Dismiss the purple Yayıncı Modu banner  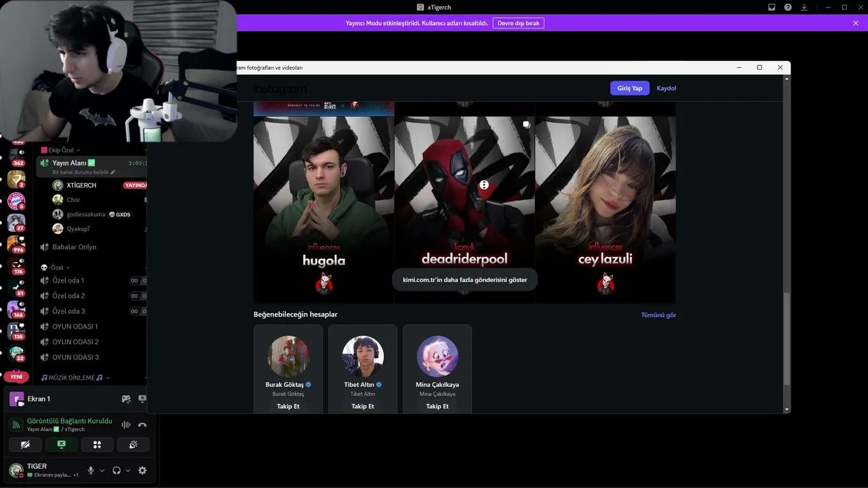[x=856, y=23]
